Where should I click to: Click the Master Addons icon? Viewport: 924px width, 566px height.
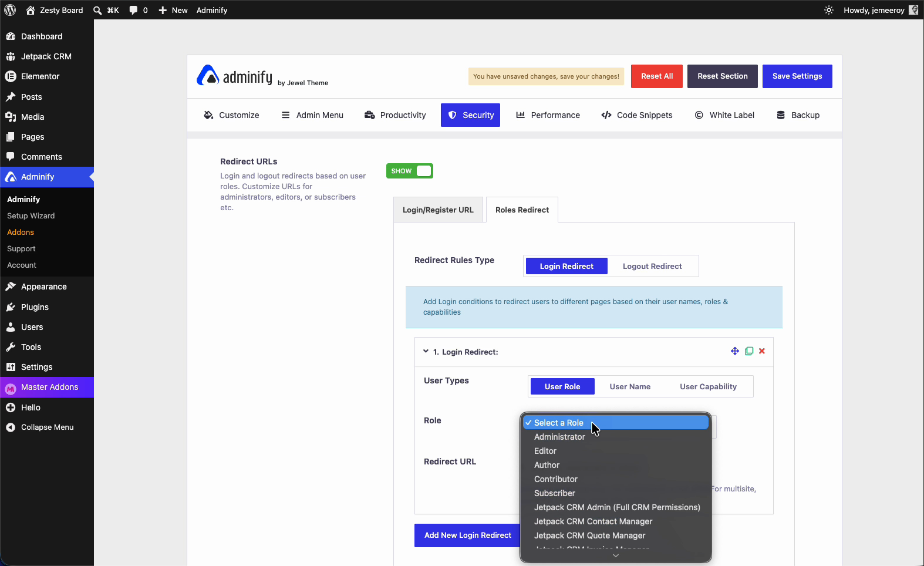pos(11,388)
